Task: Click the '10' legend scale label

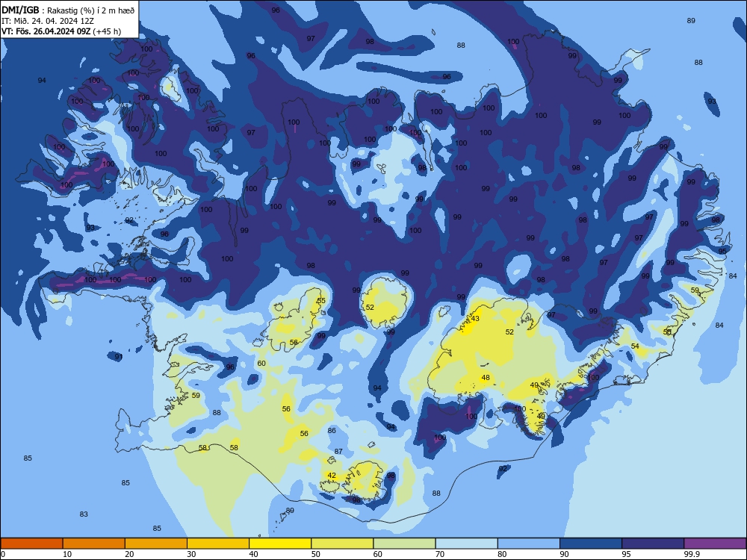Action: point(67,554)
